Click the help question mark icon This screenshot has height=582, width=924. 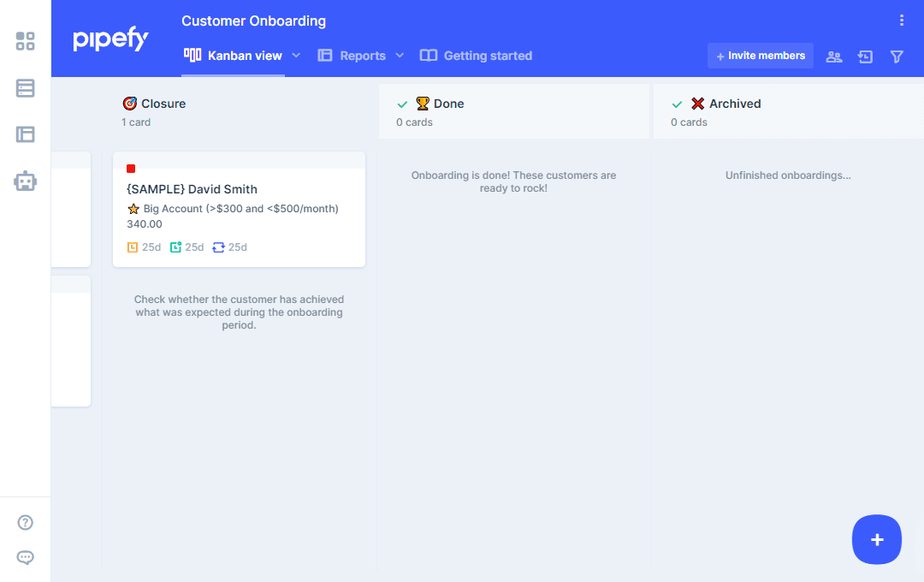pos(26,523)
